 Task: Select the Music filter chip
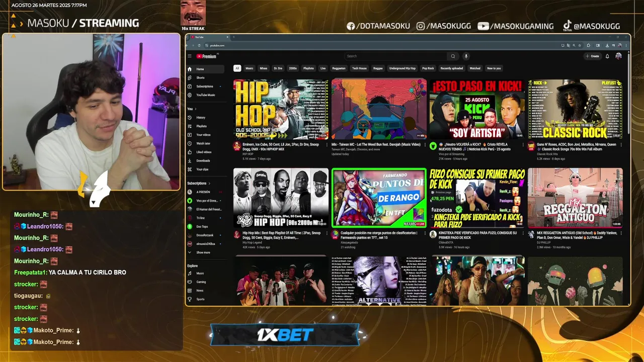tap(249, 68)
